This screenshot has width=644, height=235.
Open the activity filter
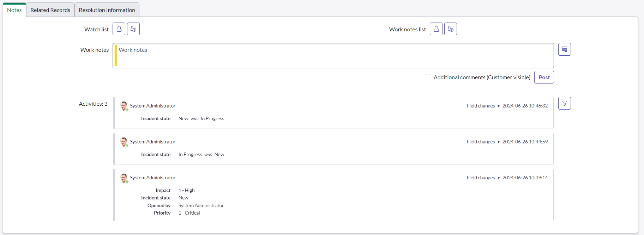pos(564,103)
